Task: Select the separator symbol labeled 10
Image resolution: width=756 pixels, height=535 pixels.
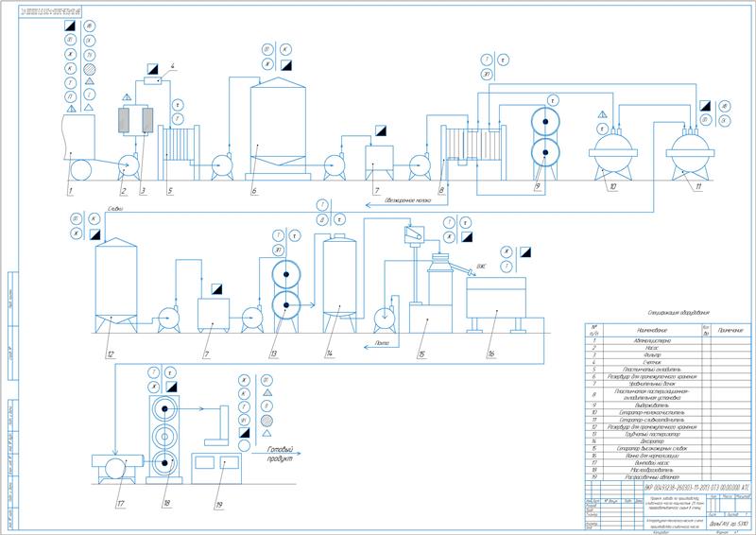Action: pos(612,155)
